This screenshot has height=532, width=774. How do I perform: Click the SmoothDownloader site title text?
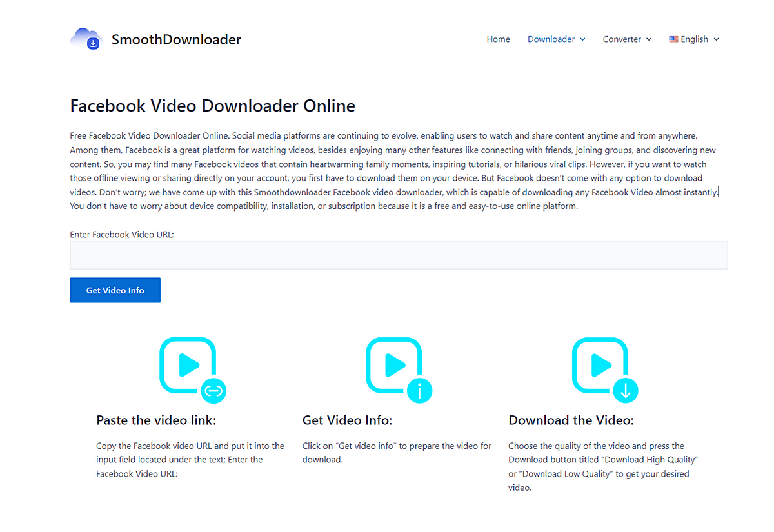click(x=176, y=39)
